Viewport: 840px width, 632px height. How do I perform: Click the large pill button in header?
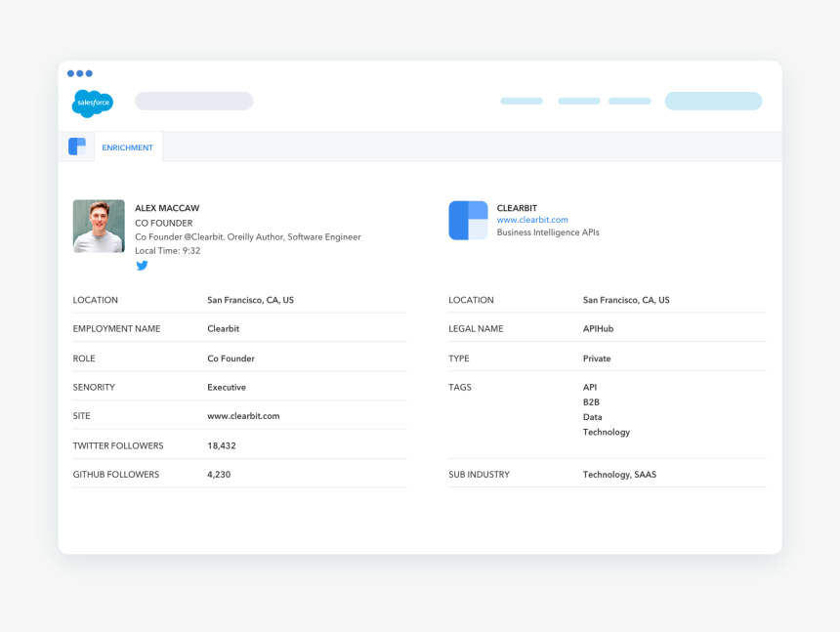click(714, 101)
